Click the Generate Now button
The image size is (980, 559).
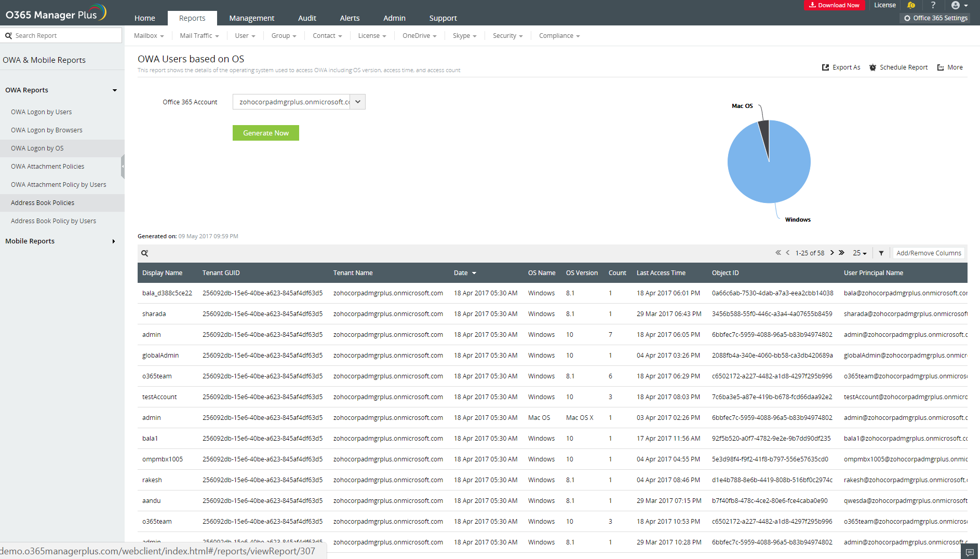[x=266, y=133]
